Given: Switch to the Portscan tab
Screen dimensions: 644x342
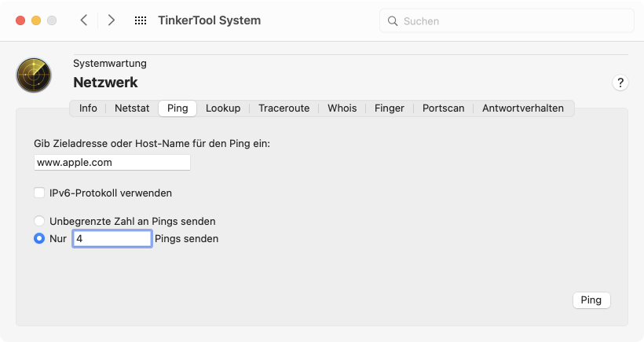Looking at the screenshot, I should point(443,108).
